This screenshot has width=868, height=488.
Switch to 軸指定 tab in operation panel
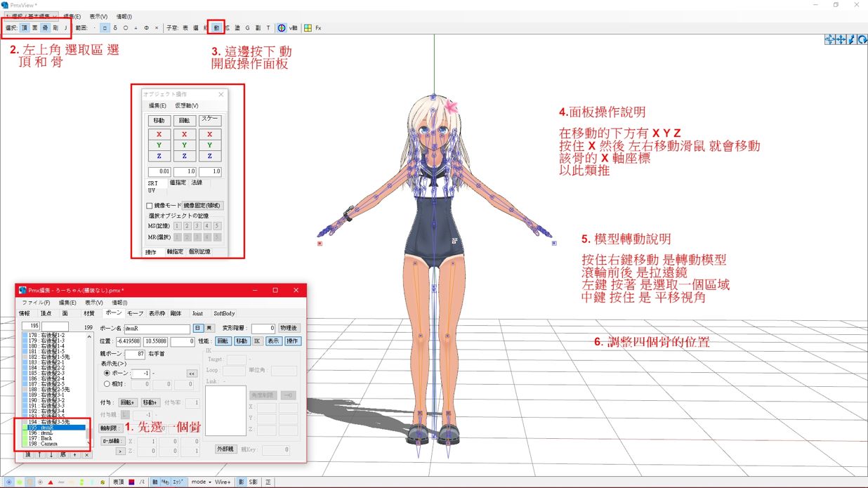coord(175,251)
